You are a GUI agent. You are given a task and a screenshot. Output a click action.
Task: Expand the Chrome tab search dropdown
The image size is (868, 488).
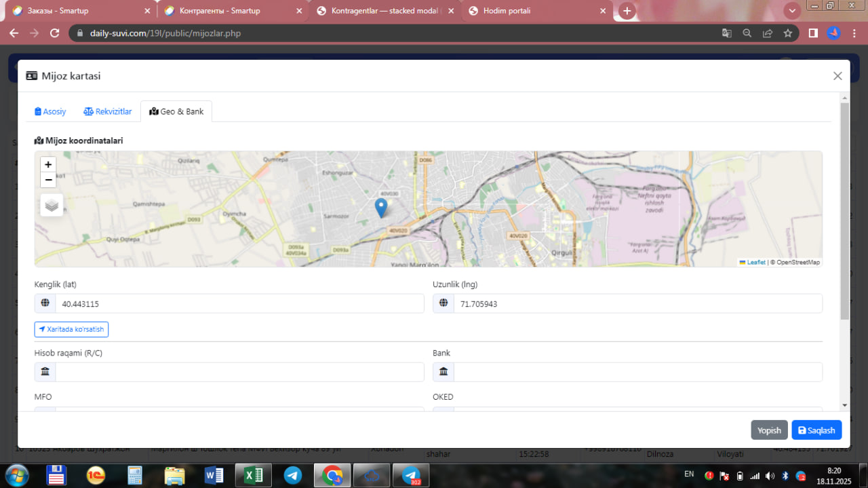(x=791, y=11)
